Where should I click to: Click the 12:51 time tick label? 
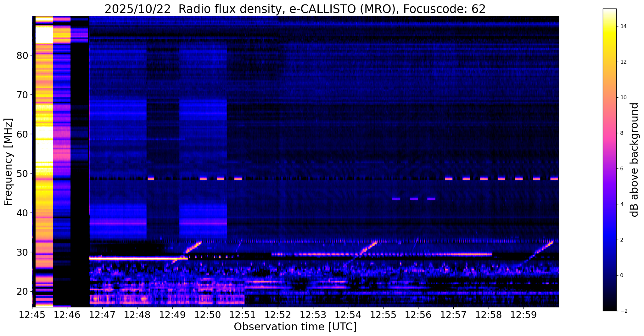[x=243, y=314]
